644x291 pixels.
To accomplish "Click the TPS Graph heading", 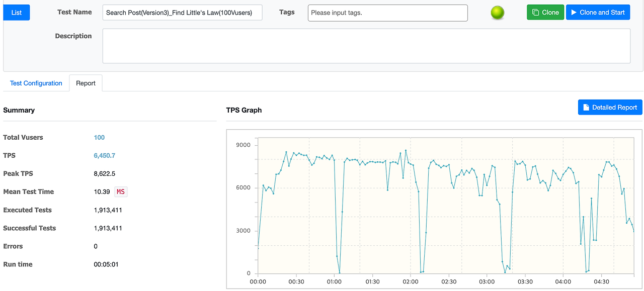I will point(244,110).
